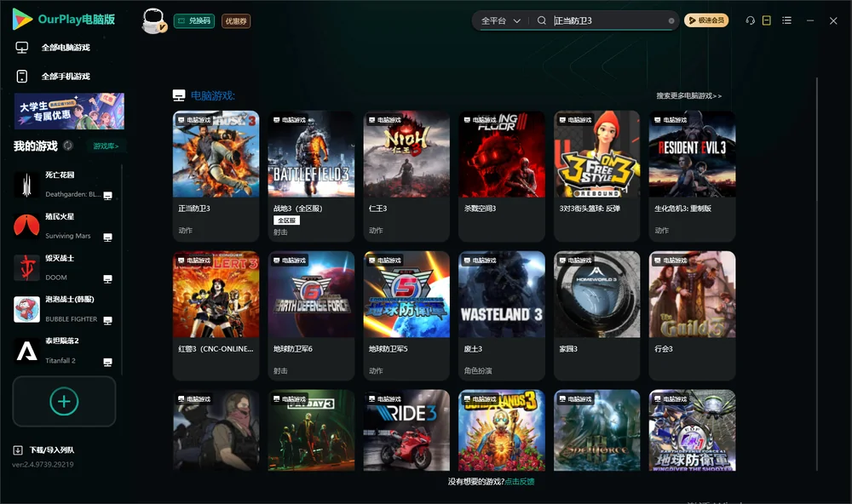852x504 pixels.
Task: Open the redeem code 兑换码 button
Action: click(194, 21)
